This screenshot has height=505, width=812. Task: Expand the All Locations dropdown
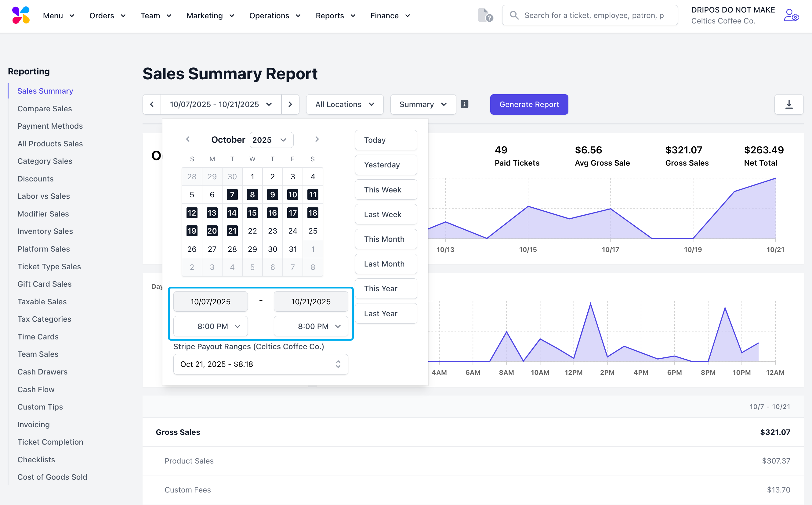(x=344, y=105)
